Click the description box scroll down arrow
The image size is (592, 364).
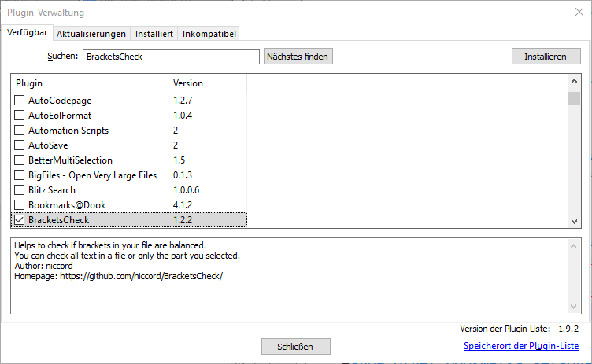point(573,307)
